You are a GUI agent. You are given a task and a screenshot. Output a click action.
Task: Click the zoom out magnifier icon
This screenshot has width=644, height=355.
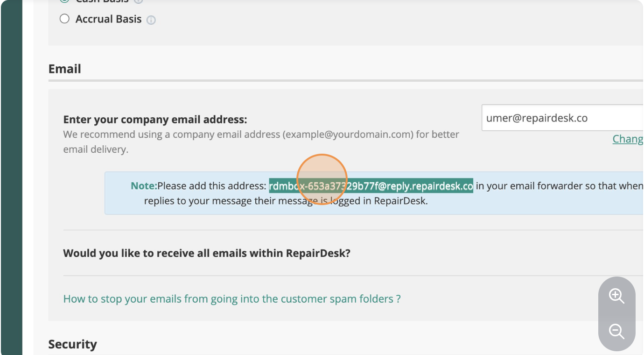coord(616,331)
